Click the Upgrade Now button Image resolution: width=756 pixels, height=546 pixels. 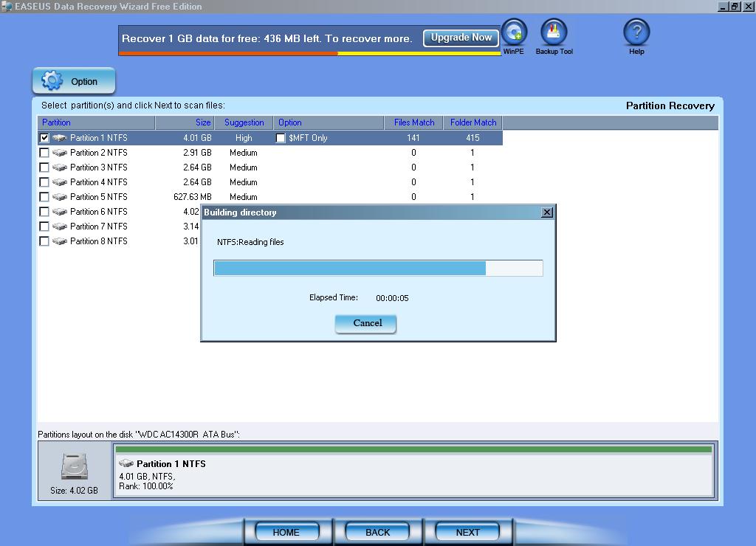pyautogui.click(x=461, y=38)
